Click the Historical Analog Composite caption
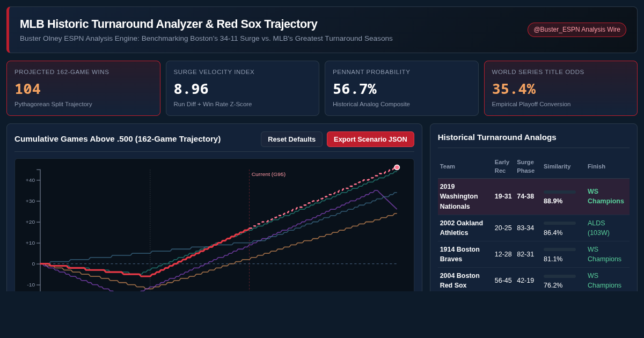This screenshot has height=338, width=644. click(x=371, y=104)
